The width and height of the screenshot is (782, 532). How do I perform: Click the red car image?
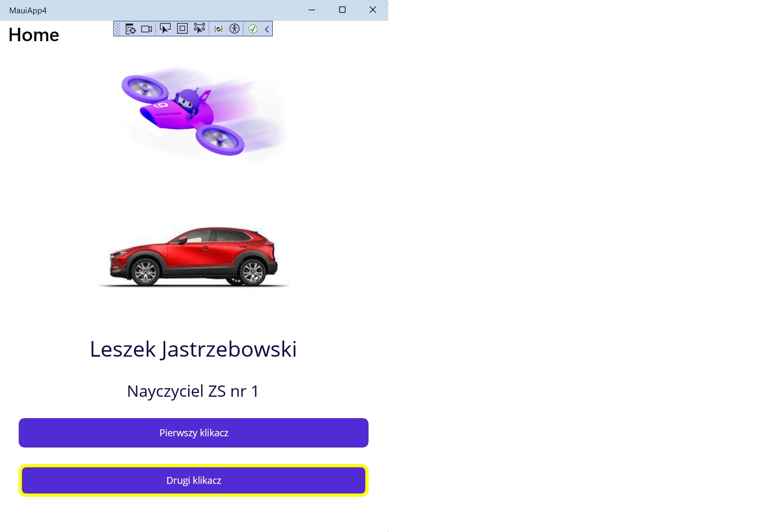(193, 256)
